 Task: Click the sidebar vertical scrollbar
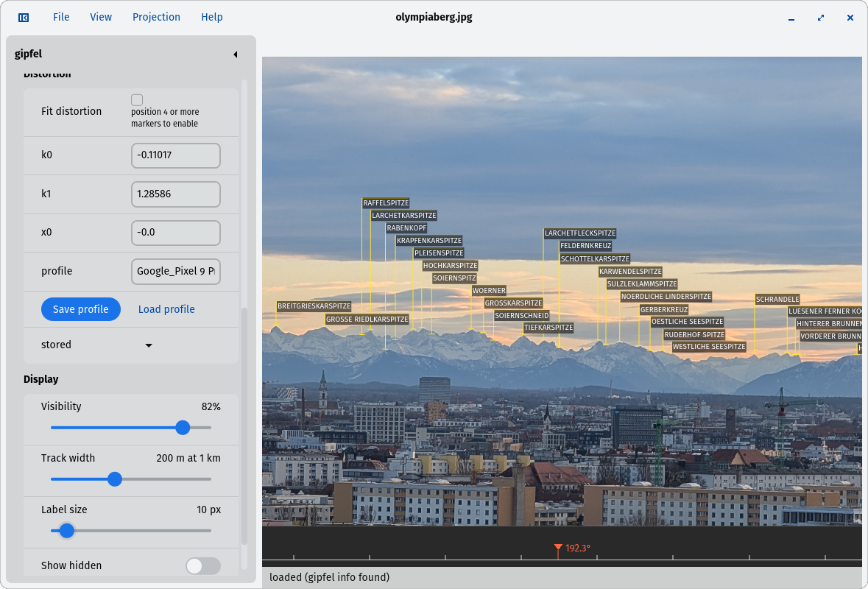[x=244, y=426]
